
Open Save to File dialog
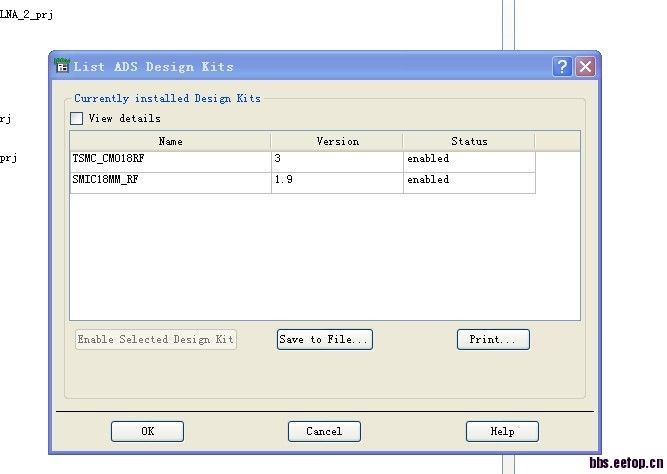[325, 340]
